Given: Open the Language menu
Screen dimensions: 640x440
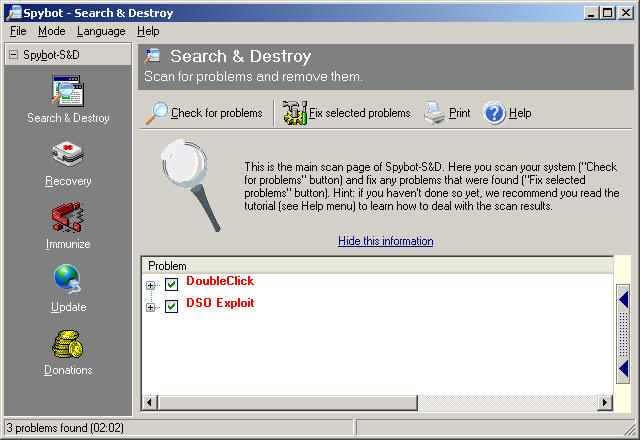Looking at the screenshot, I should click(x=101, y=31).
